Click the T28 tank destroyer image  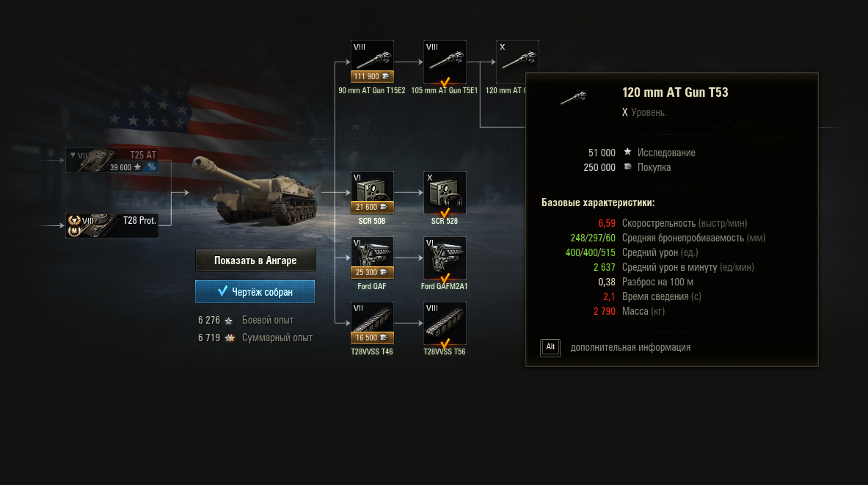pos(256,191)
